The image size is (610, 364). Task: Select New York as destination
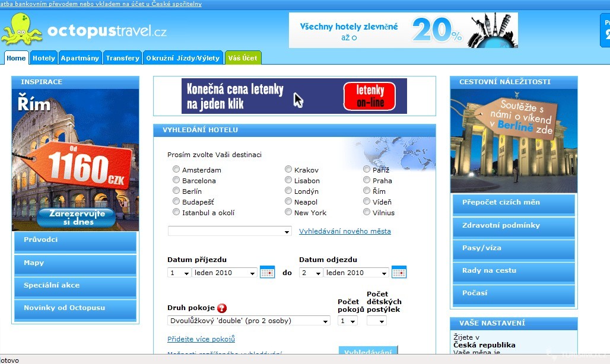pyautogui.click(x=288, y=212)
